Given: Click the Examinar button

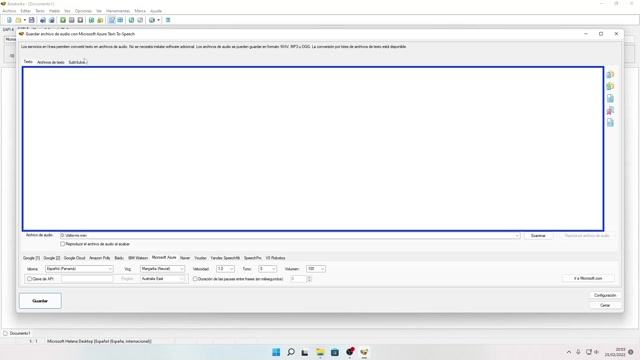Looking at the screenshot, I should (x=538, y=236).
